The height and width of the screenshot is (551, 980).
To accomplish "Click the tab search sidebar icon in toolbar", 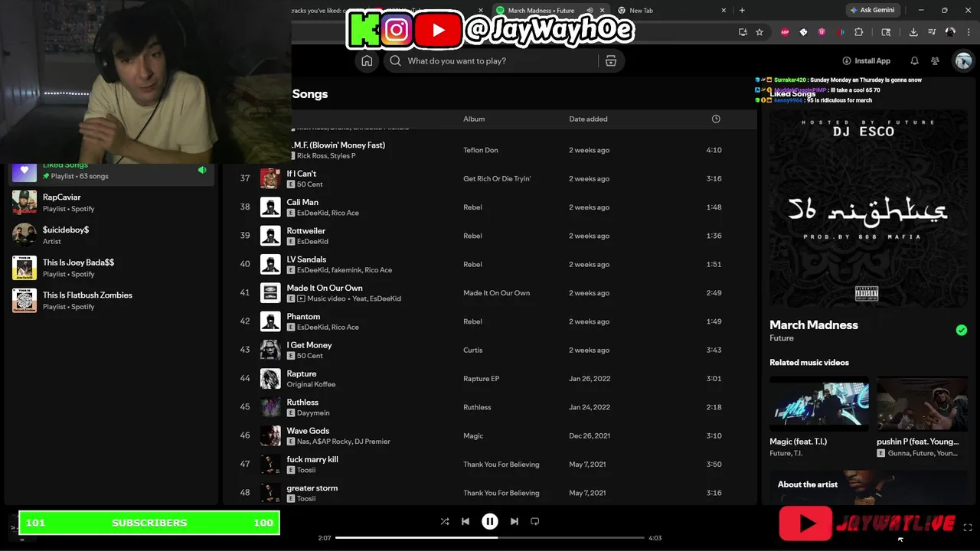I will pyautogui.click(x=886, y=32).
